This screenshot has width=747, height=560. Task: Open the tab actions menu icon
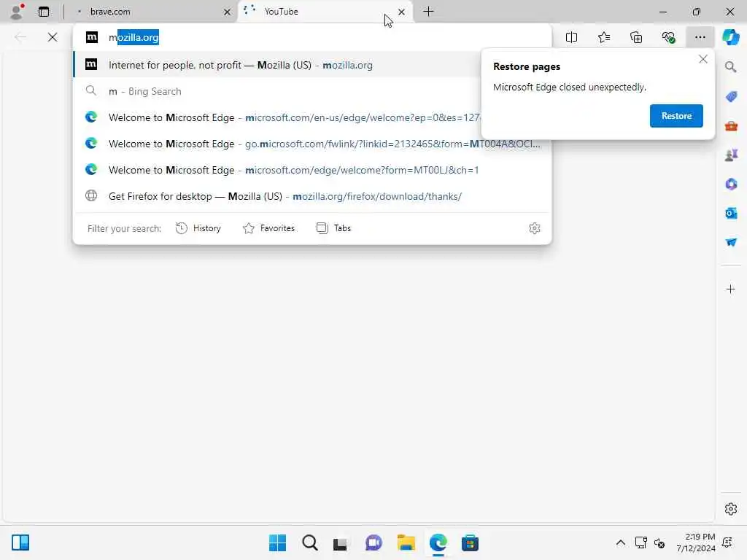click(x=43, y=12)
